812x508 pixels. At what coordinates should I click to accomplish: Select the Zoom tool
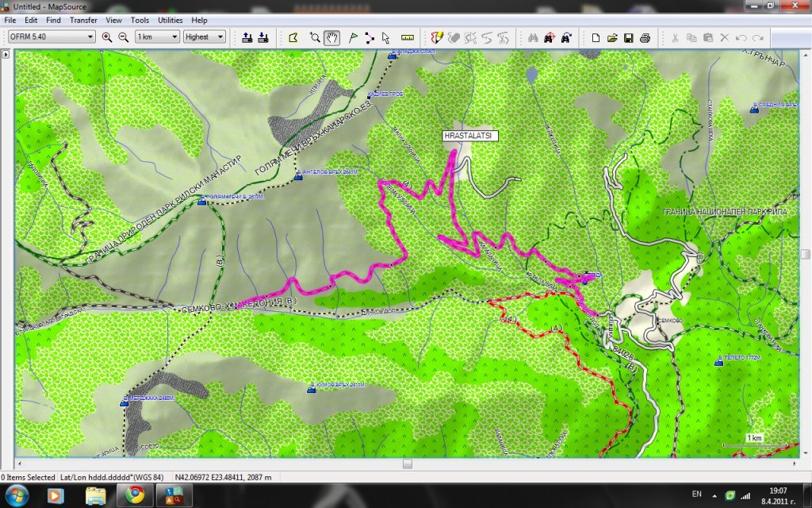[314, 37]
